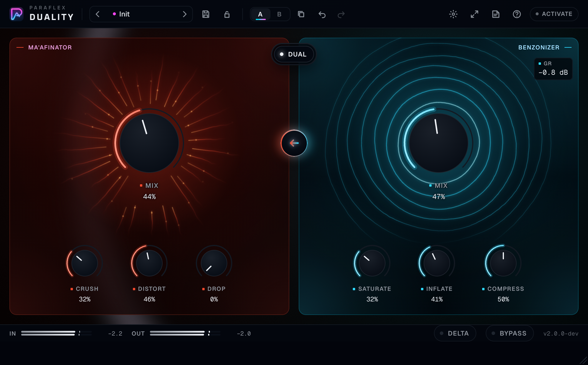Open settings via the gear icon
The width and height of the screenshot is (588, 365).
tap(453, 14)
